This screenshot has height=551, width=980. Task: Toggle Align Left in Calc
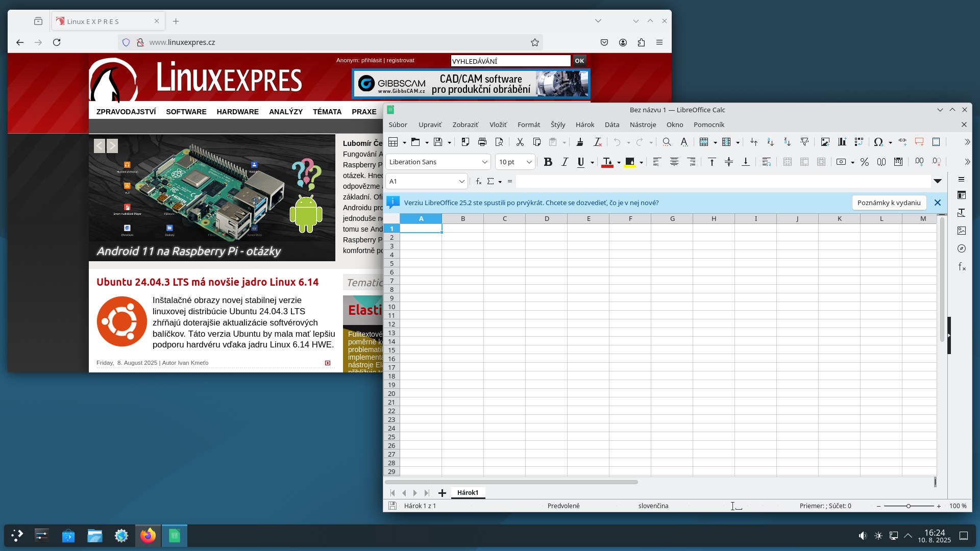tap(657, 162)
